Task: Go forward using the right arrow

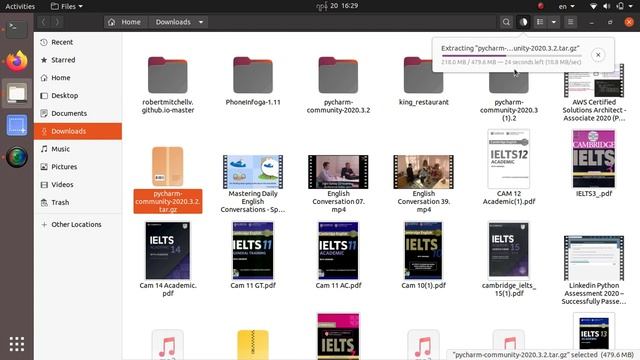Action: [57, 22]
